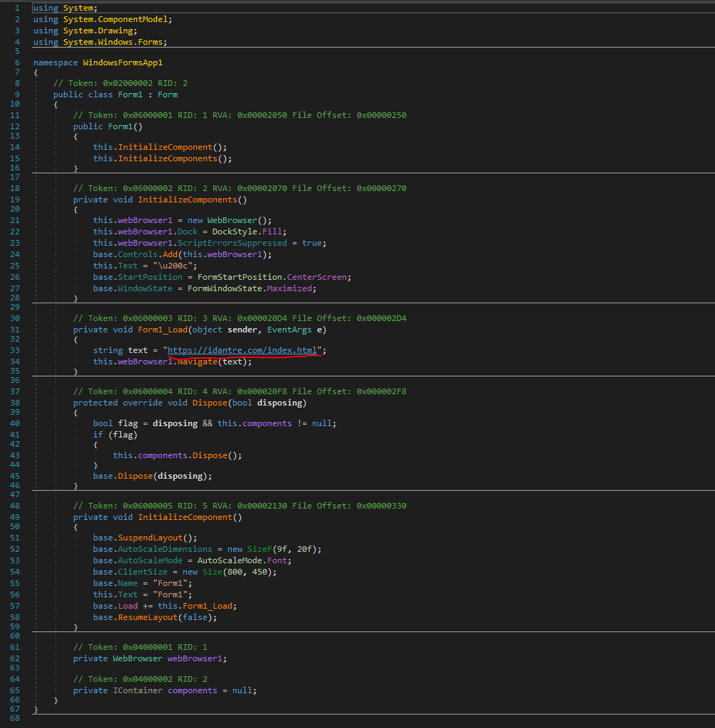Click the FormWindowState type name

pos(225,288)
